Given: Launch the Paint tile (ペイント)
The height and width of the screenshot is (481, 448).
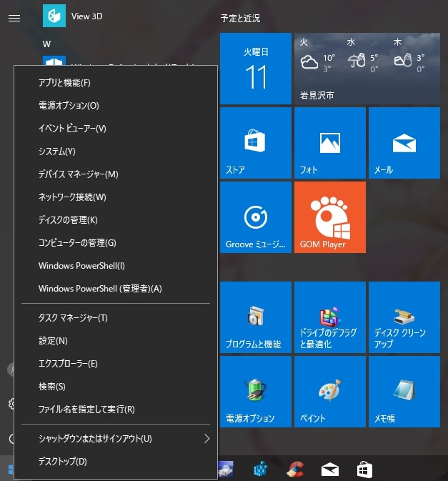Looking at the screenshot, I should (330, 392).
